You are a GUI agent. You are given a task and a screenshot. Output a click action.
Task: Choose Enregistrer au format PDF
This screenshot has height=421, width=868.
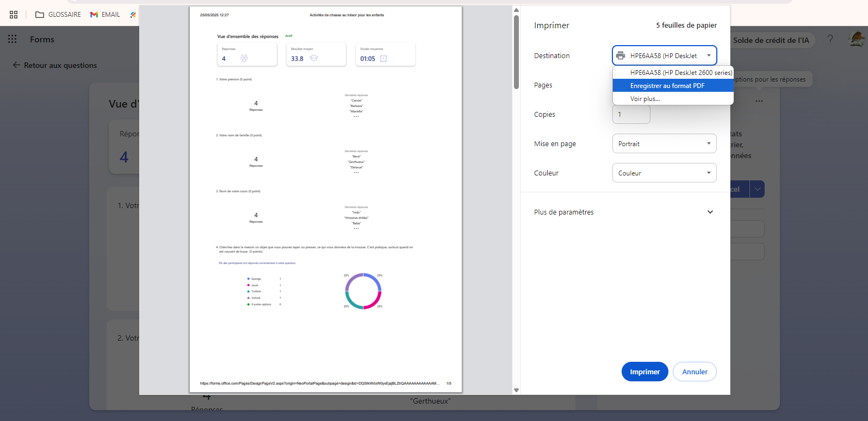(673, 86)
